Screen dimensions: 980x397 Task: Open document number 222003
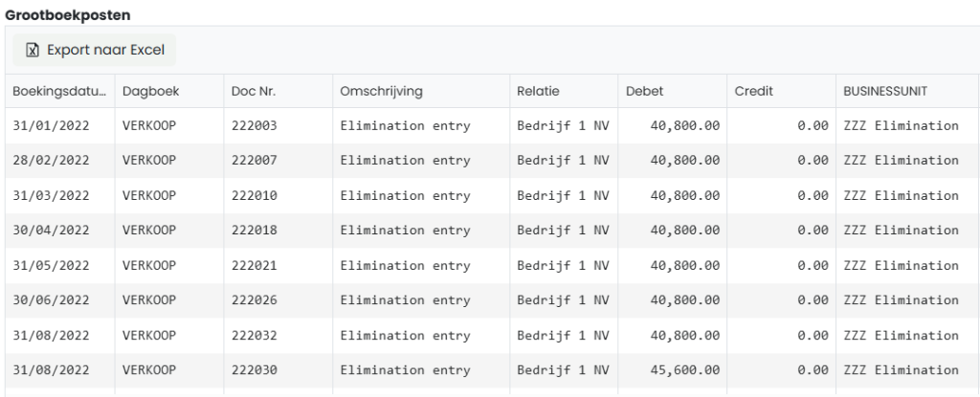point(255,125)
